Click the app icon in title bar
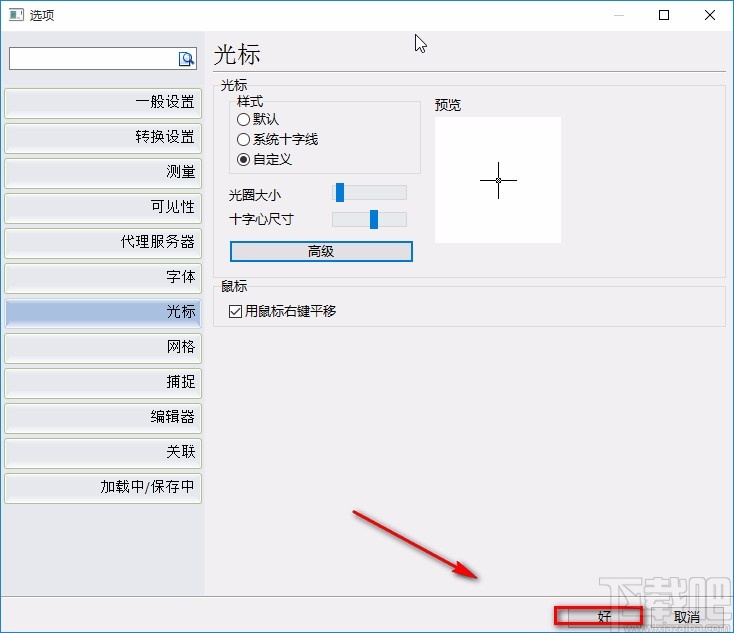This screenshot has width=734, height=633. point(16,15)
